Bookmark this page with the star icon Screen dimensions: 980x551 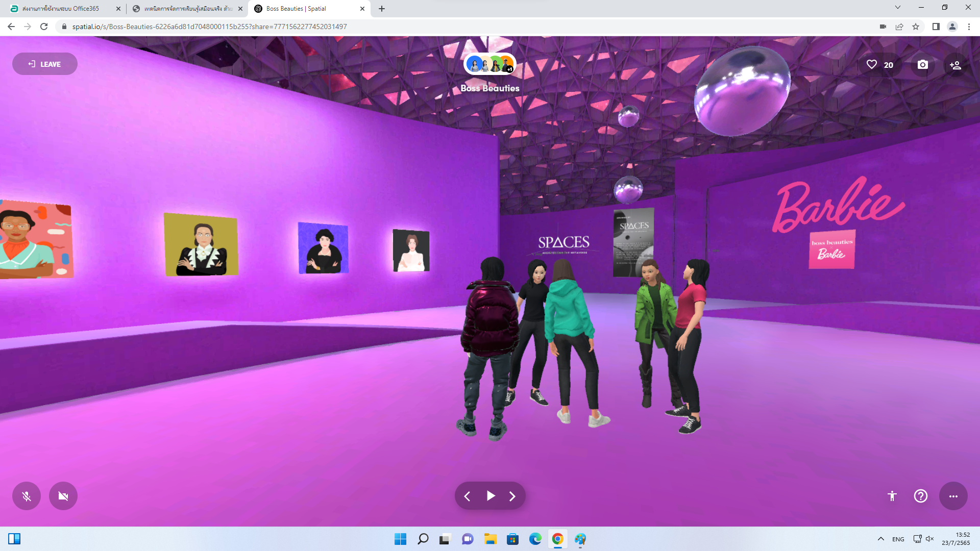tap(916, 27)
